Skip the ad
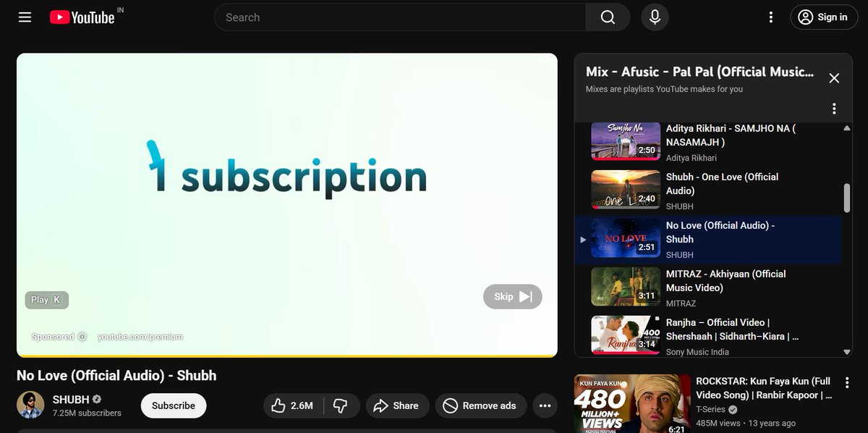The image size is (868, 433). tap(513, 296)
